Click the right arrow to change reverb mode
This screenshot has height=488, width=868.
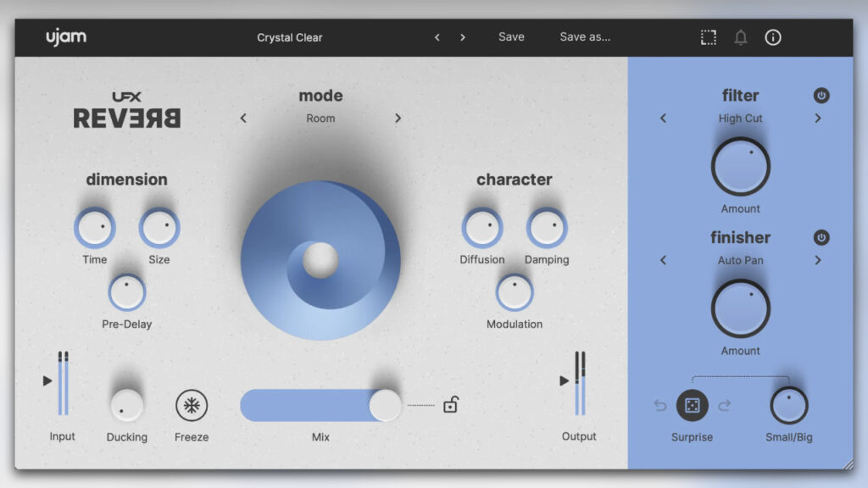point(398,118)
